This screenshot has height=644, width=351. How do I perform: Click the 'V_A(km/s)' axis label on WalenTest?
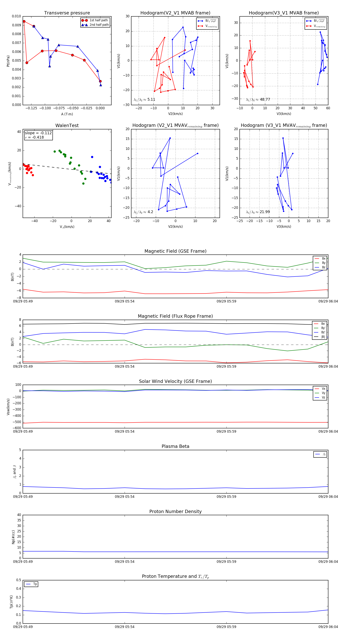[67, 227]
